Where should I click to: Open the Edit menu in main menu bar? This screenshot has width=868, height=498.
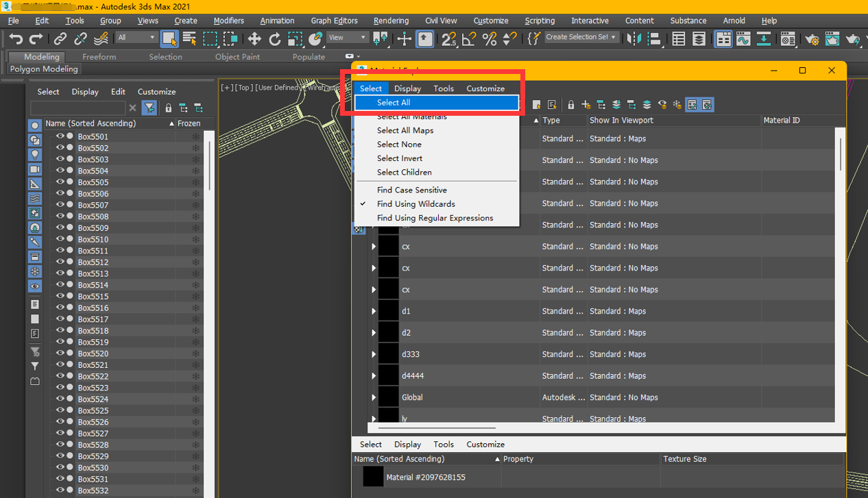[x=42, y=21]
